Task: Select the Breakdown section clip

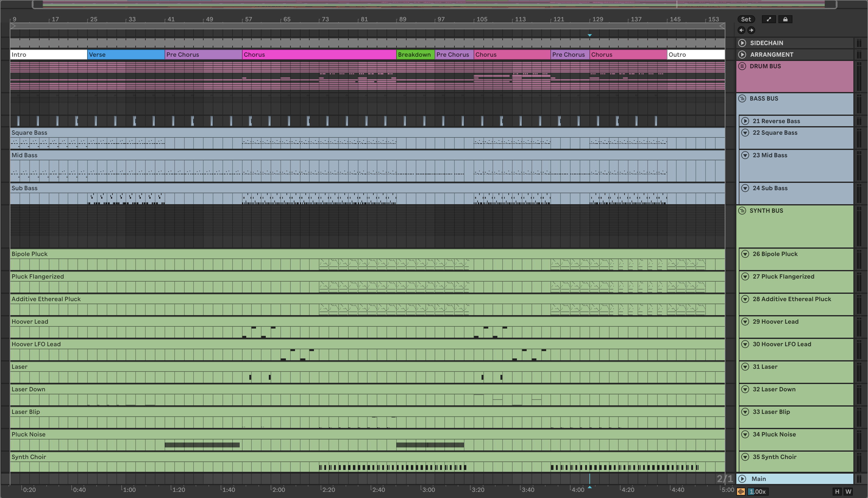Action: (415, 54)
